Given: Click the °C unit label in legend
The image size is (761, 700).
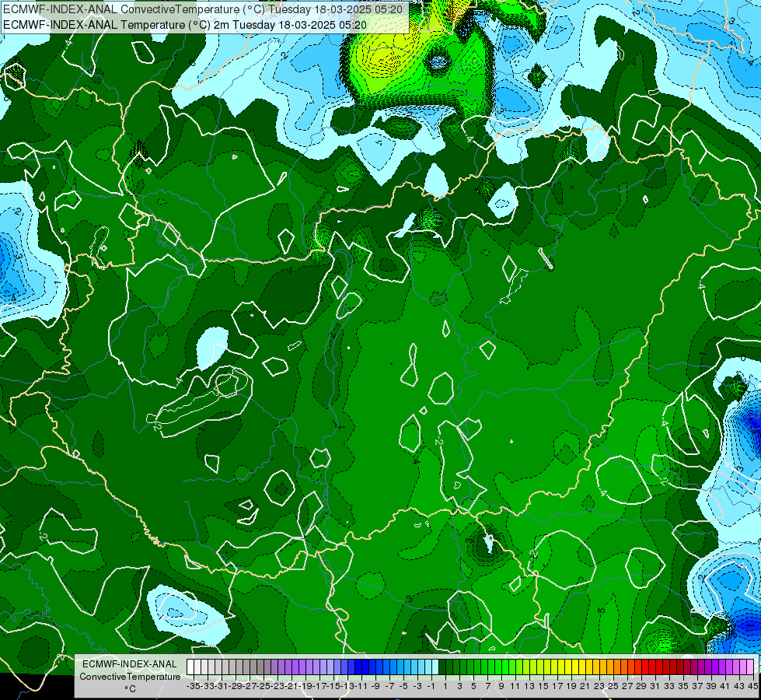Looking at the screenshot, I should (x=130, y=688).
